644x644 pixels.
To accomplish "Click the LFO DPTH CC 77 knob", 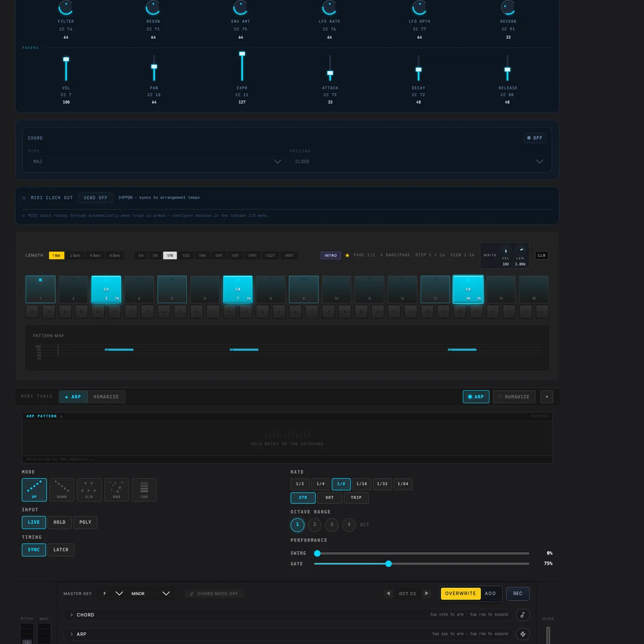I will click(419, 8).
